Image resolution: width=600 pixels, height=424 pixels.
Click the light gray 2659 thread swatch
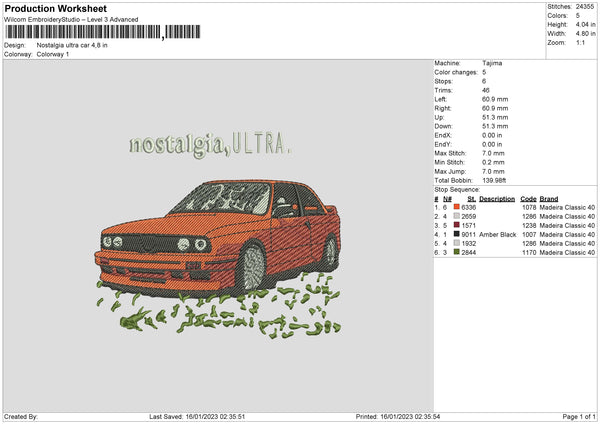(457, 216)
